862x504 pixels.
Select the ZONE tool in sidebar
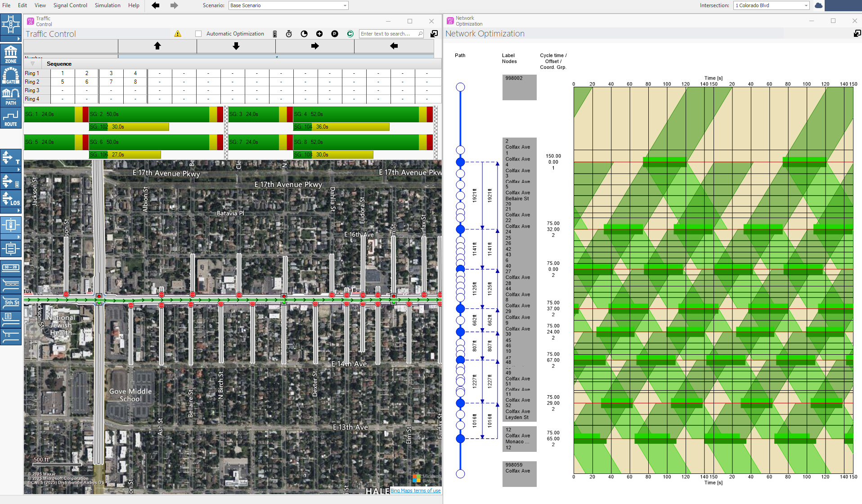pyautogui.click(x=11, y=54)
